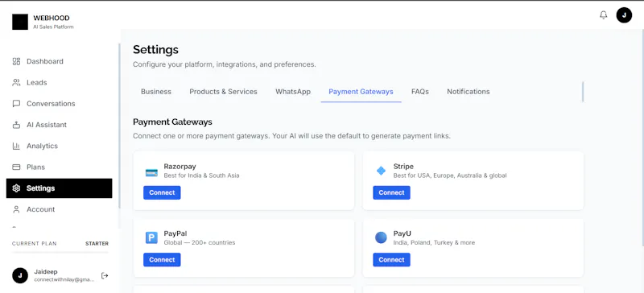Go to the FAQs tab

420,92
